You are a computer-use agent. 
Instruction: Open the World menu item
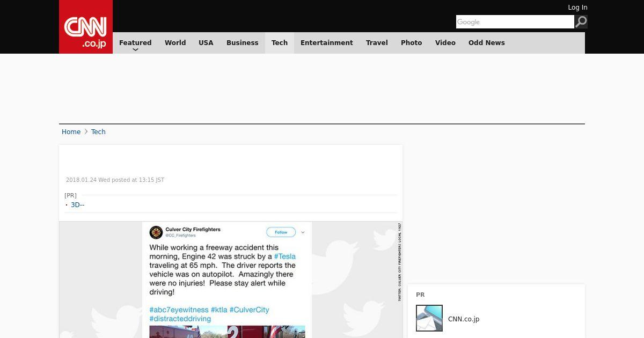tap(175, 42)
